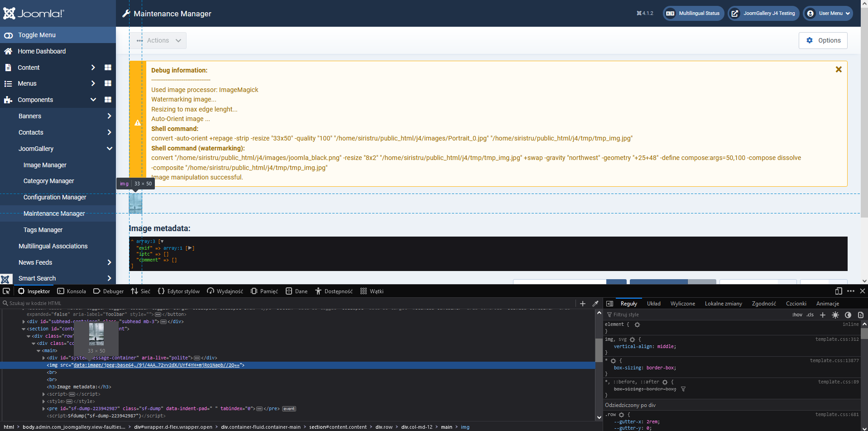The width and height of the screenshot is (868, 431).
Task: Toggle the three-pane inspector sidebar icon
Action: (x=609, y=304)
